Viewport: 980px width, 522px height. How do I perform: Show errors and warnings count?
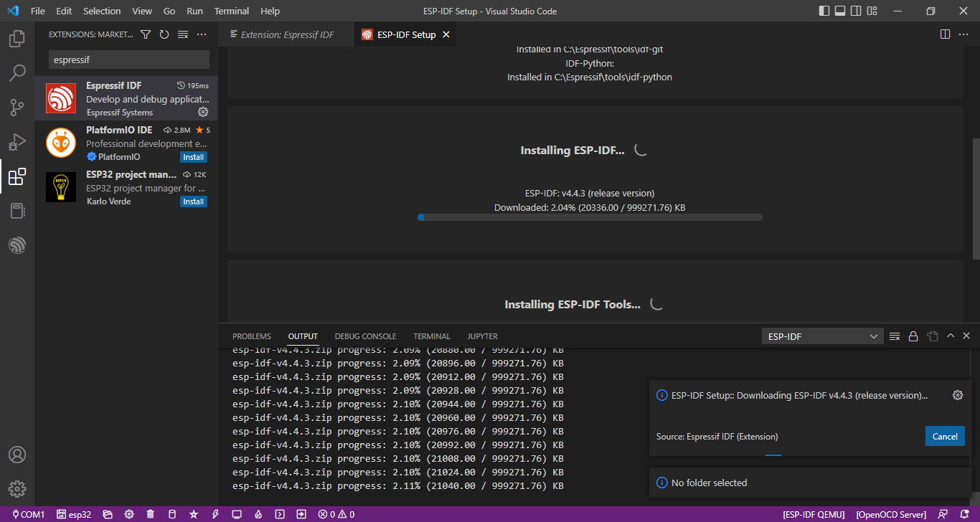click(336, 514)
